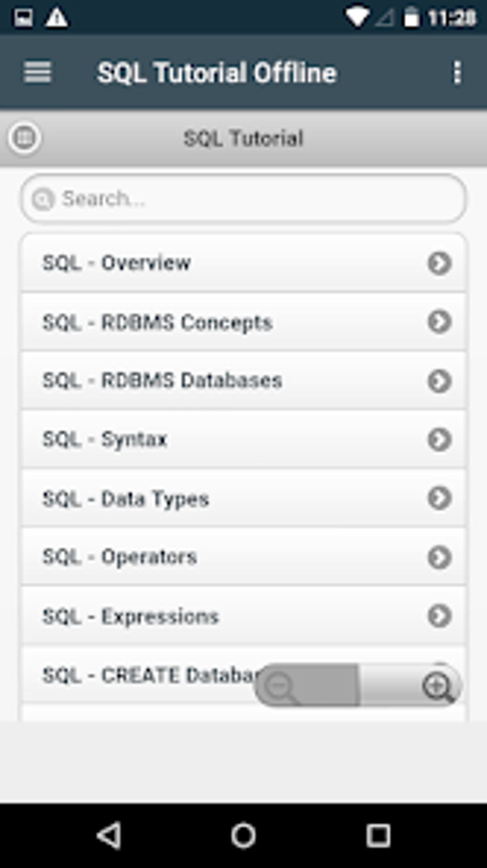Go to the SQL - Expressions lesson

(x=131, y=617)
